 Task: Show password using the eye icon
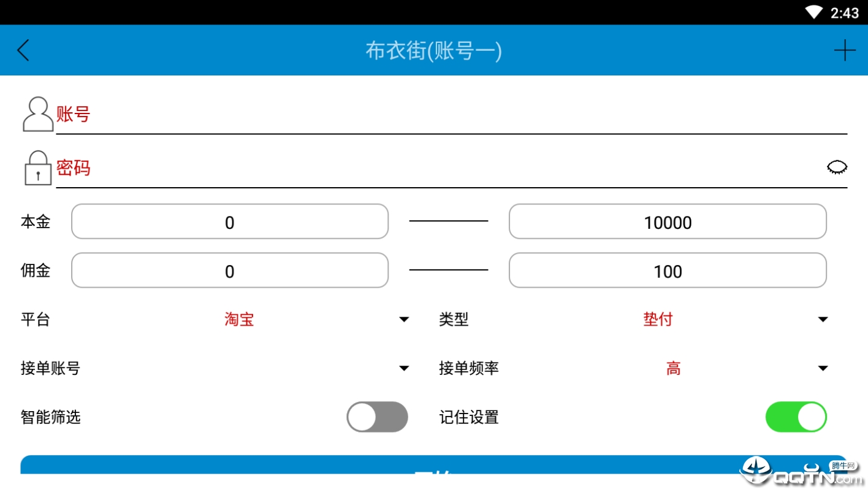(x=837, y=167)
